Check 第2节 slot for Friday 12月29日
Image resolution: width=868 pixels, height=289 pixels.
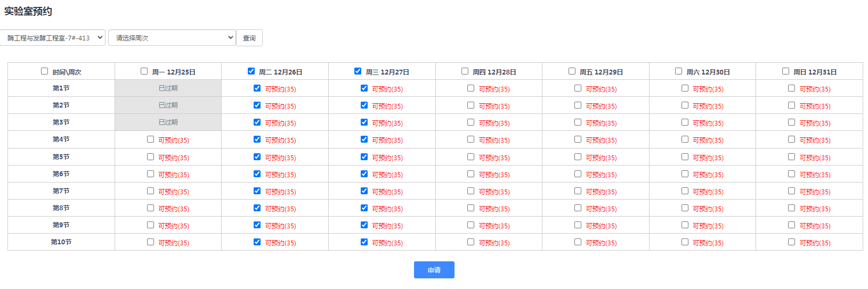pyautogui.click(x=578, y=105)
